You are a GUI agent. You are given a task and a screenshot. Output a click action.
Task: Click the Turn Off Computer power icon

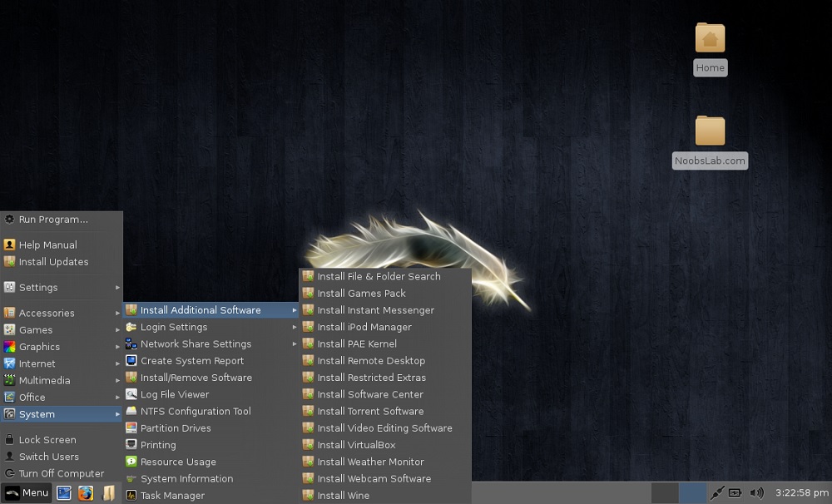coord(9,473)
